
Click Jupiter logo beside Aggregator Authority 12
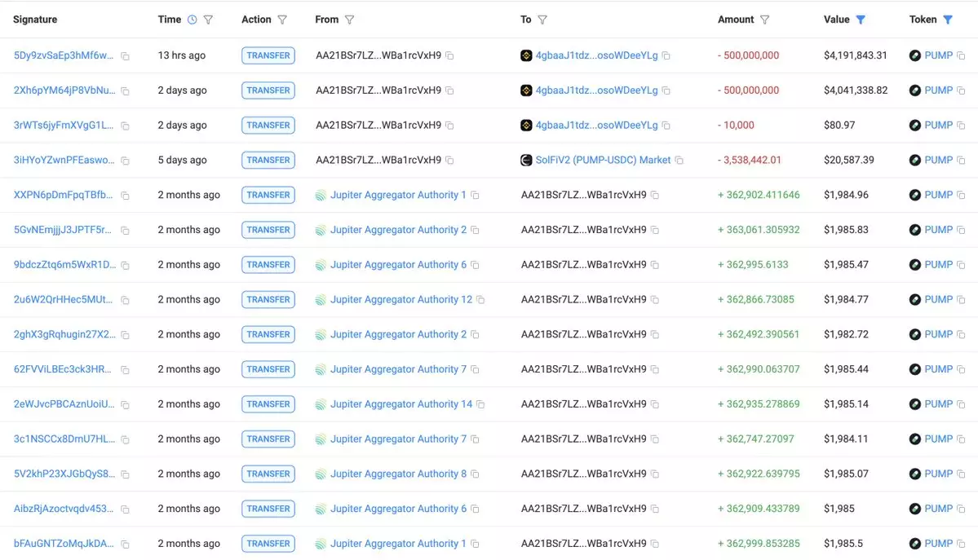pyautogui.click(x=321, y=300)
